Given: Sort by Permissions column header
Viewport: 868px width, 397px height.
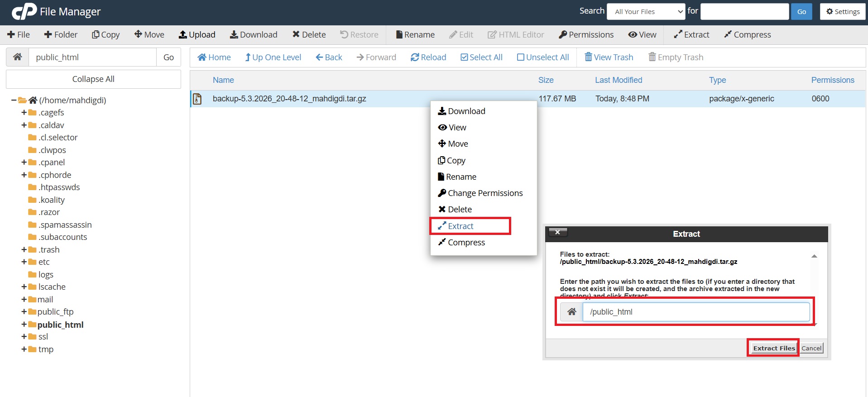Looking at the screenshot, I should coord(833,80).
